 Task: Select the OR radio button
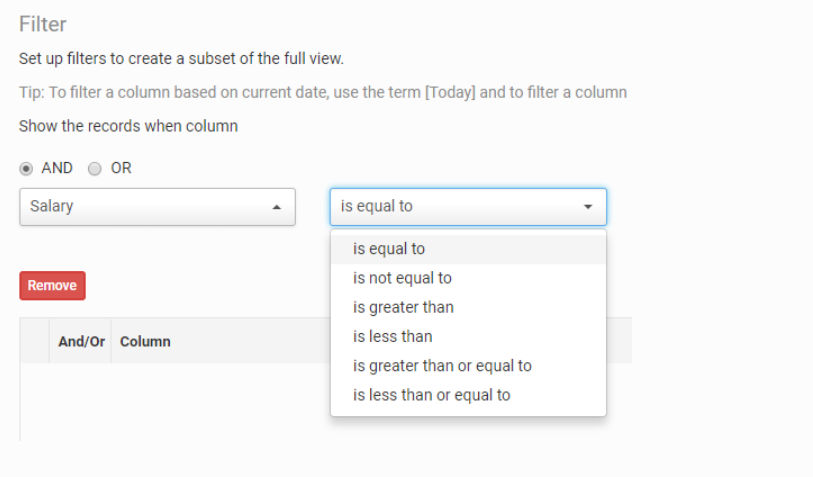(94, 169)
